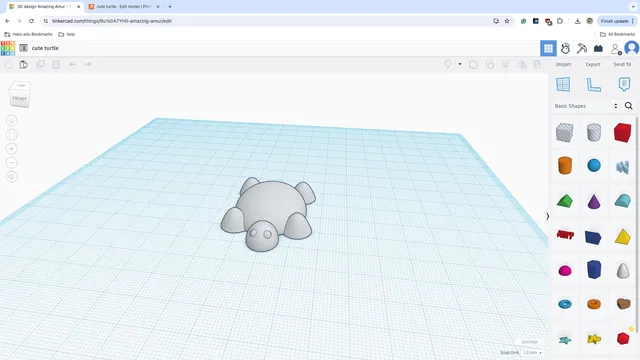
Task: Open the Snap Grid dropdown
Action: pos(533,352)
